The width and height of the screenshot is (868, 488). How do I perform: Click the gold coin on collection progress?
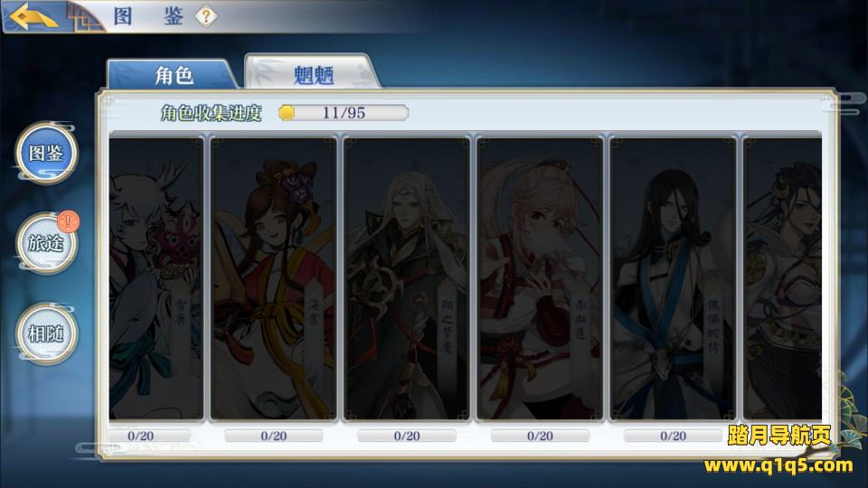pyautogui.click(x=287, y=113)
